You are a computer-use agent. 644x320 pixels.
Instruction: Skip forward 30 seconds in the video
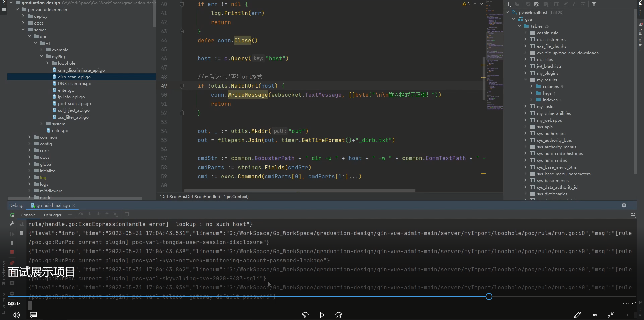[339, 315]
